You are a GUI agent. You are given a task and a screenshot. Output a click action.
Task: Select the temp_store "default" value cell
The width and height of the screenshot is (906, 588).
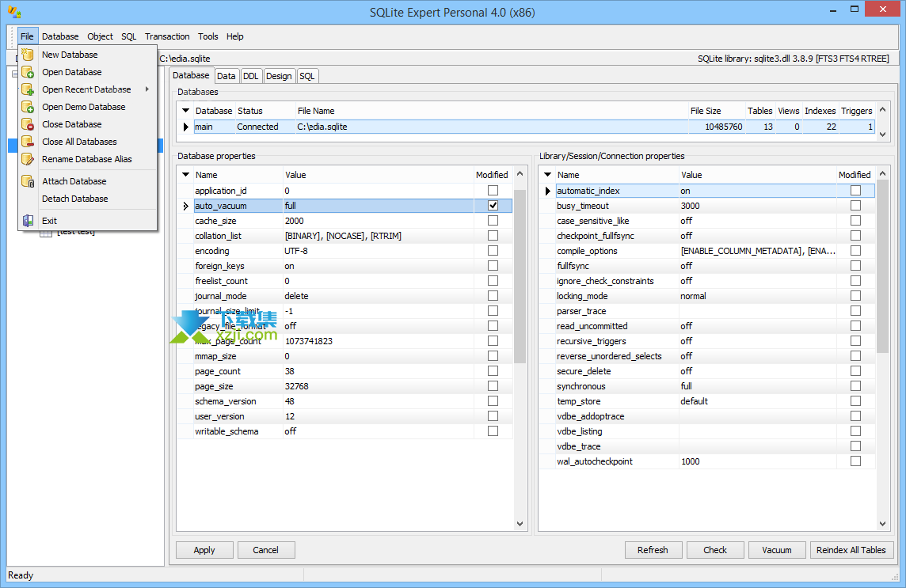[x=757, y=401]
